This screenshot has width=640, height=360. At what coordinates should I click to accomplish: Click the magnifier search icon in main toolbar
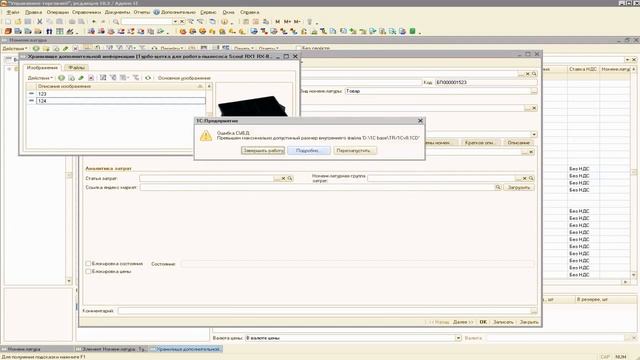[x=116, y=22]
